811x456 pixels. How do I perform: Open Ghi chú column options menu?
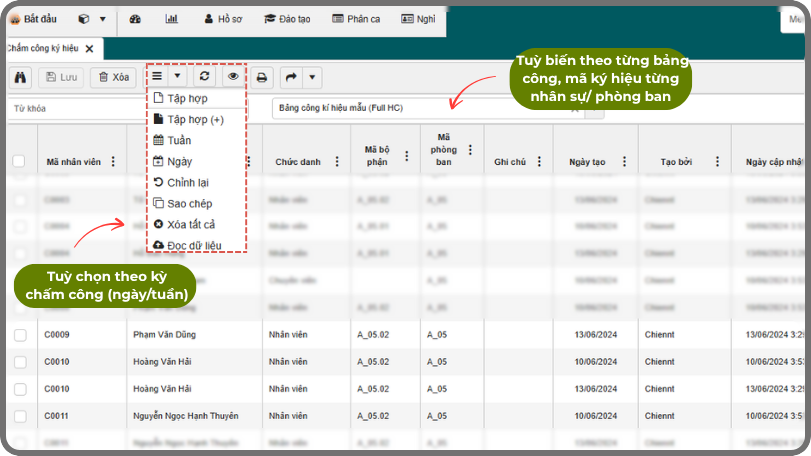pyautogui.click(x=539, y=162)
